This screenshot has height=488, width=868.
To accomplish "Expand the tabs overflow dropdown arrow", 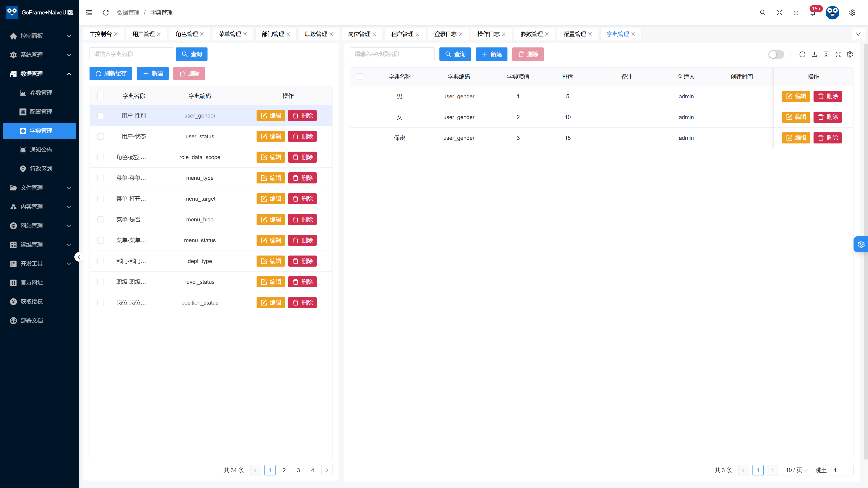I will pyautogui.click(x=858, y=34).
